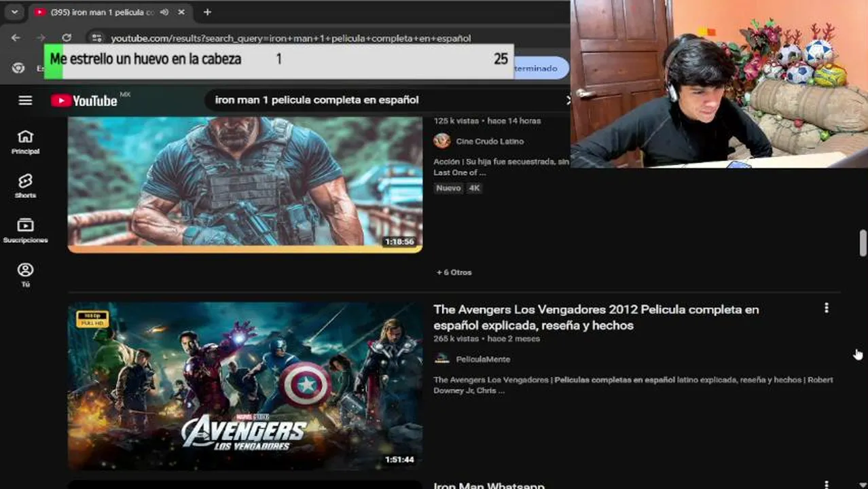The width and height of the screenshot is (868, 489).
Task: Click the 1:51:44 duration label
Action: pos(399,460)
